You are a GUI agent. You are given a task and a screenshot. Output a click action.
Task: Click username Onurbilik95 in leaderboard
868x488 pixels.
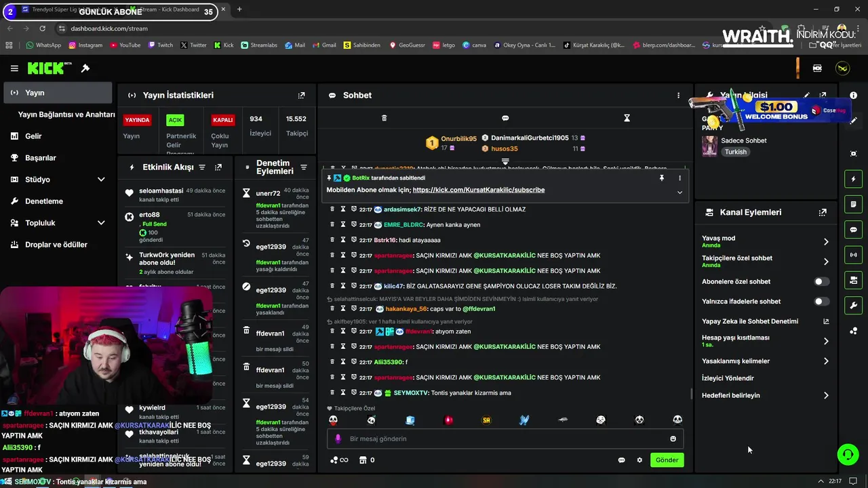click(x=459, y=138)
